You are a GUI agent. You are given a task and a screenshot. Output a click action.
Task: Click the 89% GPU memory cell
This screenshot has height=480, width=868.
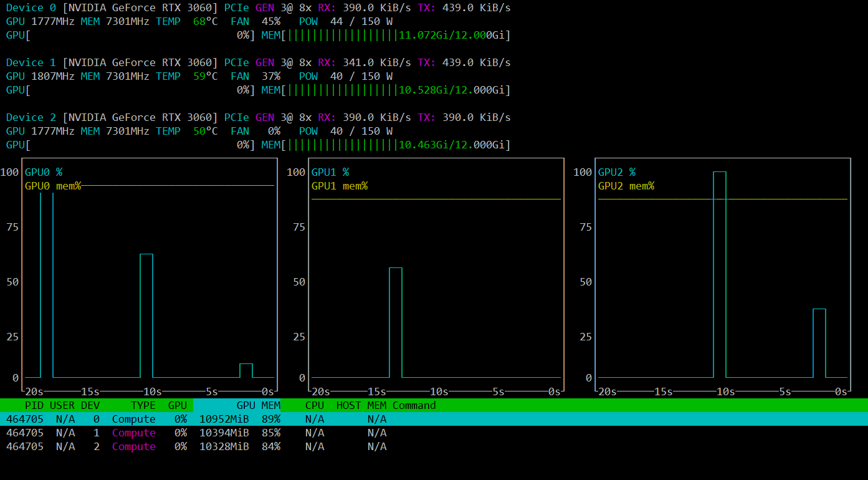pyautogui.click(x=271, y=419)
